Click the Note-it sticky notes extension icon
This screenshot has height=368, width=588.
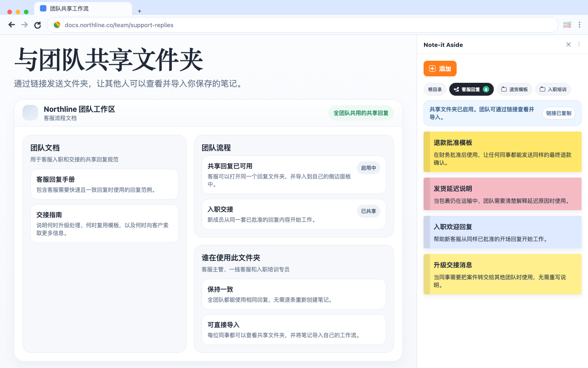[567, 24]
